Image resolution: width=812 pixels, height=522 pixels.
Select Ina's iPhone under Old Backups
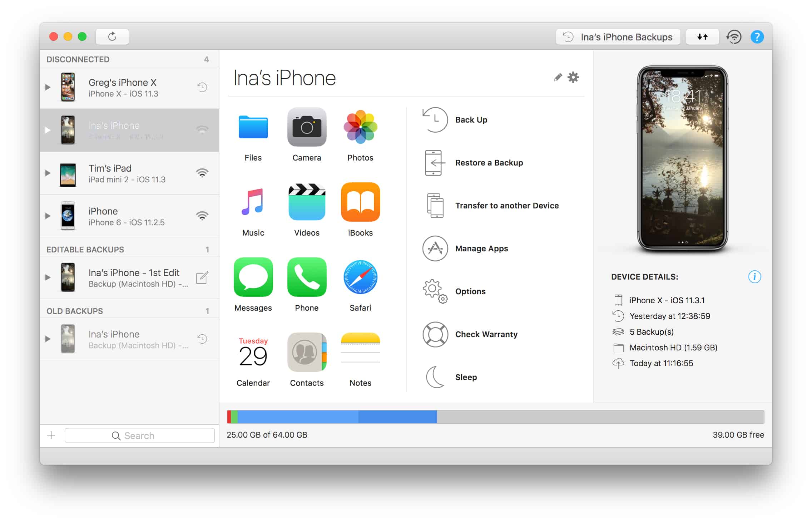click(x=129, y=339)
